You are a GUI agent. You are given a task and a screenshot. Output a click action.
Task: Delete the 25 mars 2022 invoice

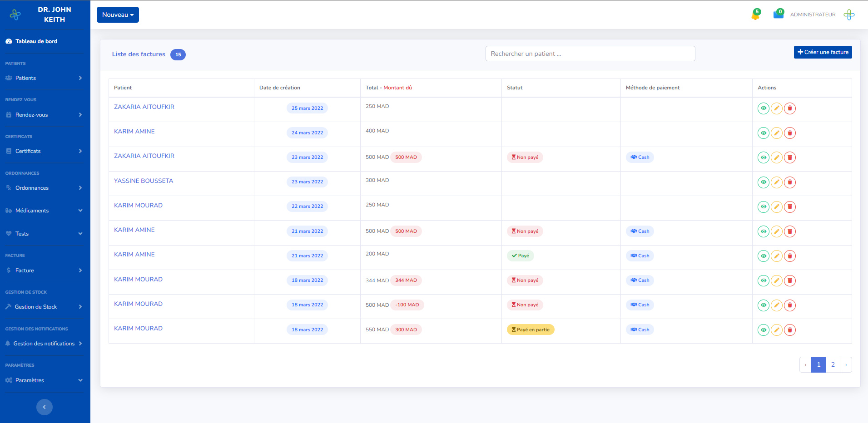790,108
